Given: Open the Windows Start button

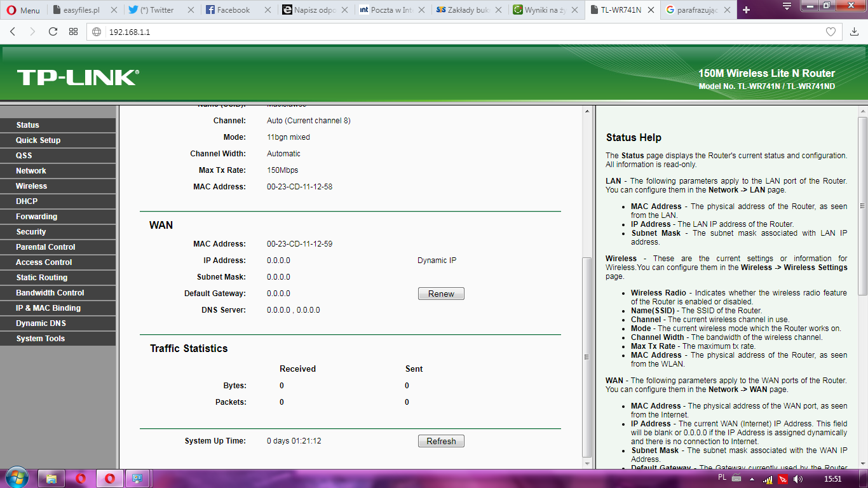Looking at the screenshot, I should coord(16,478).
